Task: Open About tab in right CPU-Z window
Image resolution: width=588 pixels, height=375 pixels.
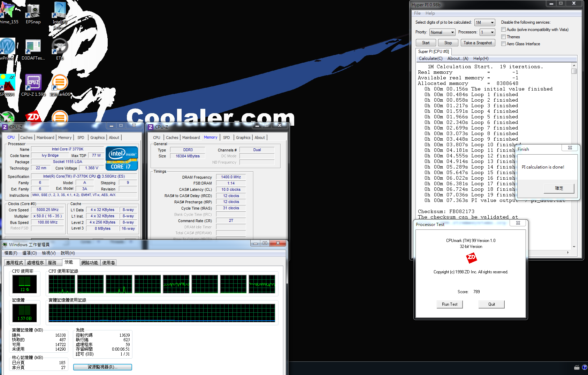Action: click(x=260, y=138)
